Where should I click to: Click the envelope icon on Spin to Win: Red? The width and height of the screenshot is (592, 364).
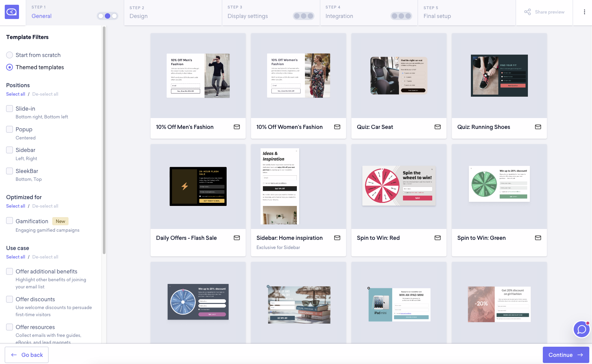437,238
